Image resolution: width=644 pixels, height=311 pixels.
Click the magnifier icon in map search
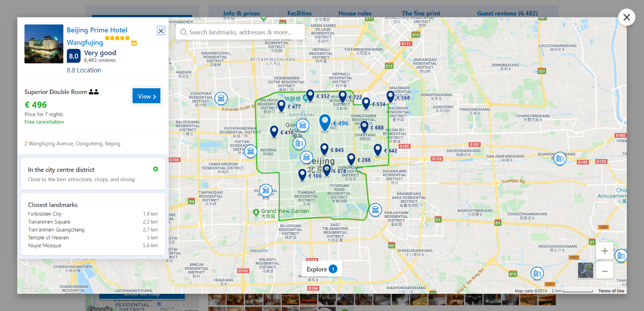183,32
